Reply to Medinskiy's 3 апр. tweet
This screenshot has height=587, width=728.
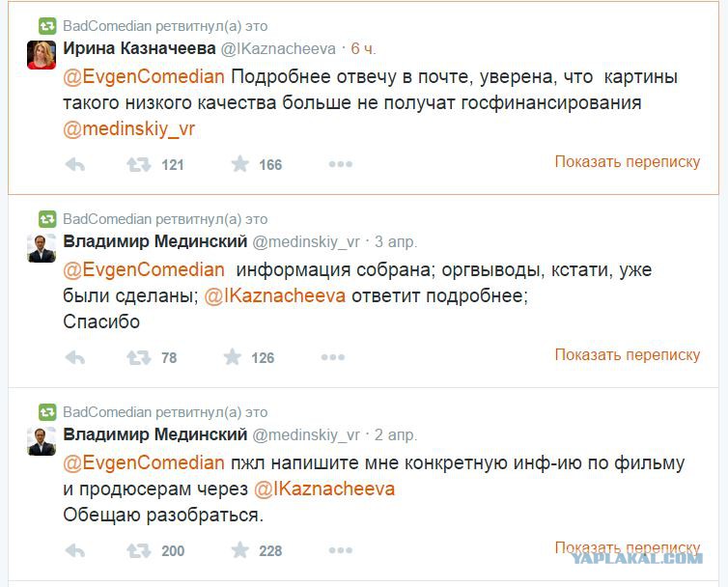point(74,357)
